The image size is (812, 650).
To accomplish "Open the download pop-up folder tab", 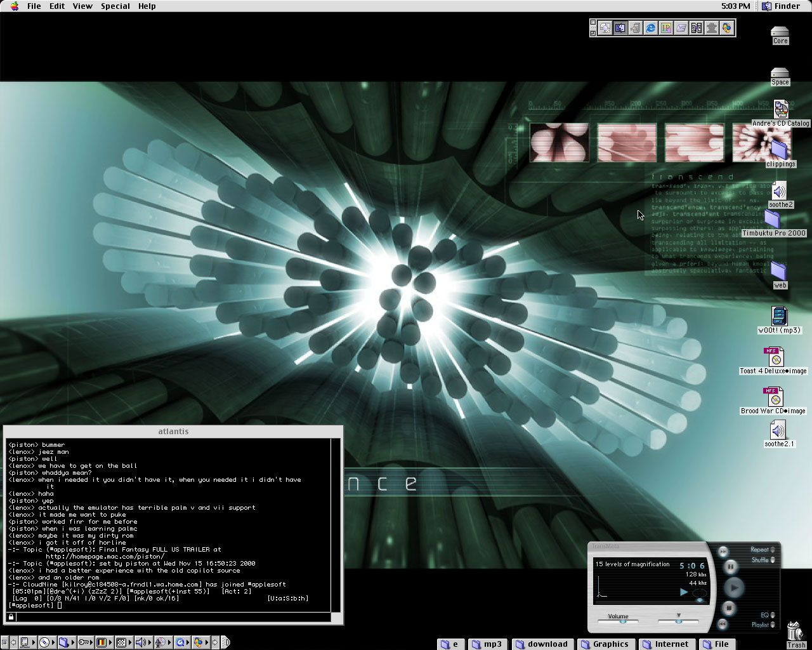I will [542, 644].
